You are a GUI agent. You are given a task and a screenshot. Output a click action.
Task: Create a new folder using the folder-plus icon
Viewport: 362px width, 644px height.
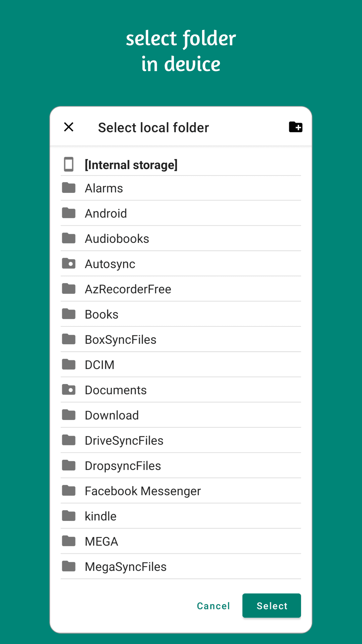click(x=296, y=127)
